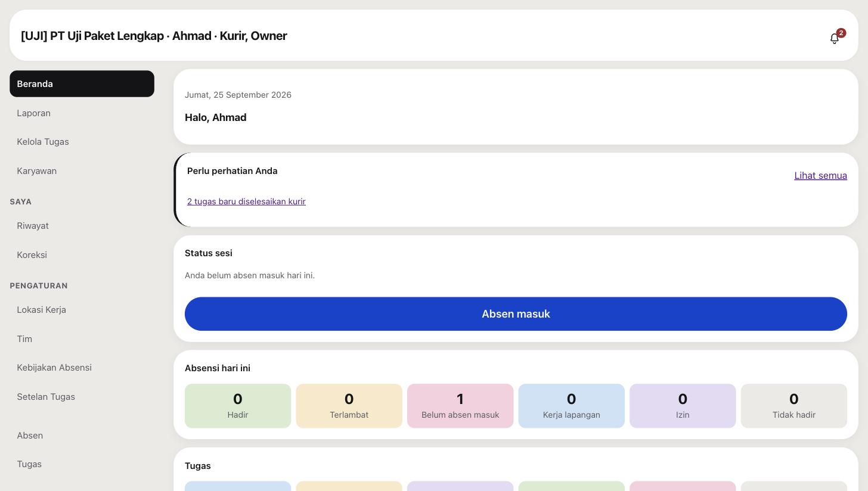This screenshot has width=868, height=491.
Task: Click the 'Absensi hari ini' heading
Action: click(x=218, y=368)
